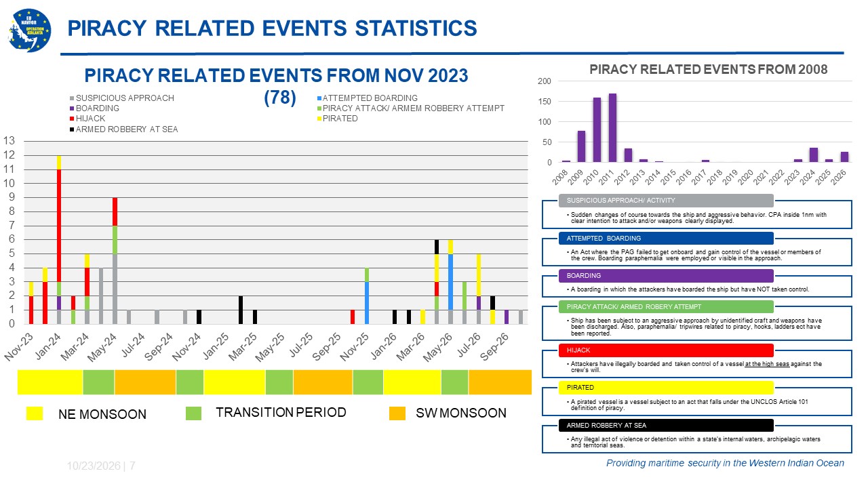
Task: Select the 'NE MONSOON' label
Action: (102, 414)
